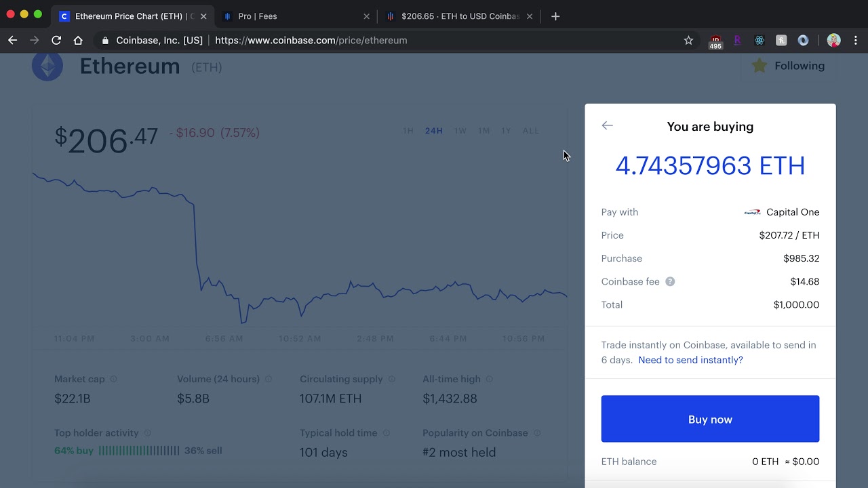Switch to the Pro | Fees tab
Viewport: 868px width, 488px height.
tap(296, 16)
